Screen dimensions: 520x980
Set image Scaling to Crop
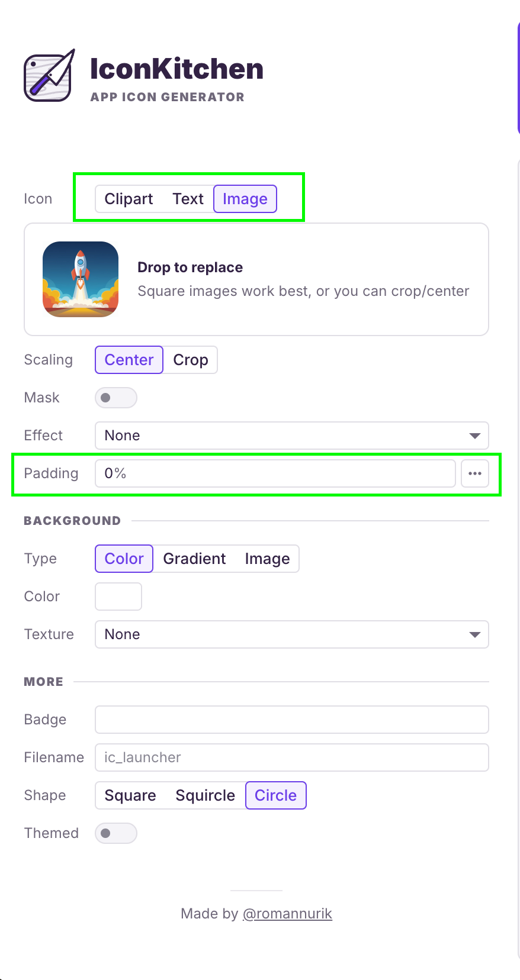coord(190,359)
